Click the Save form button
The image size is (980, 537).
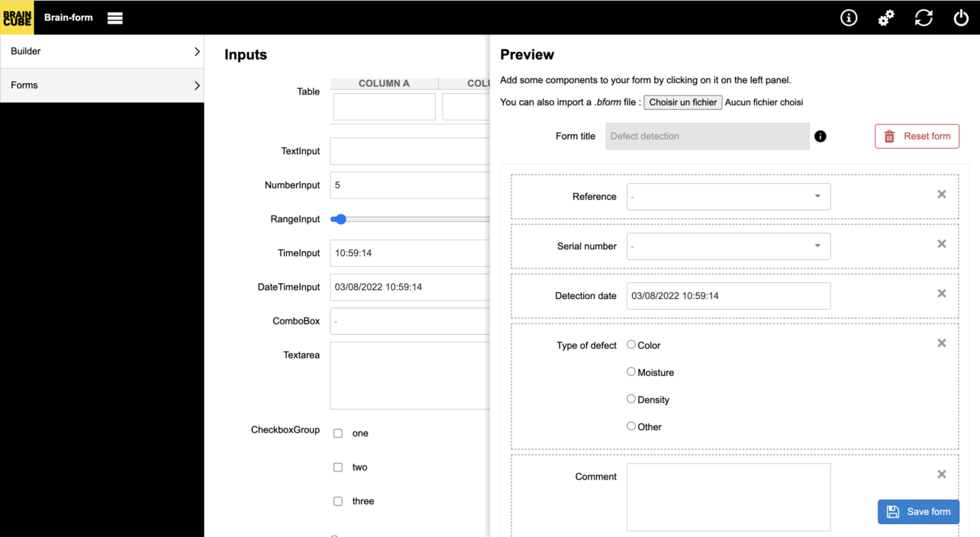click(918, 512)
